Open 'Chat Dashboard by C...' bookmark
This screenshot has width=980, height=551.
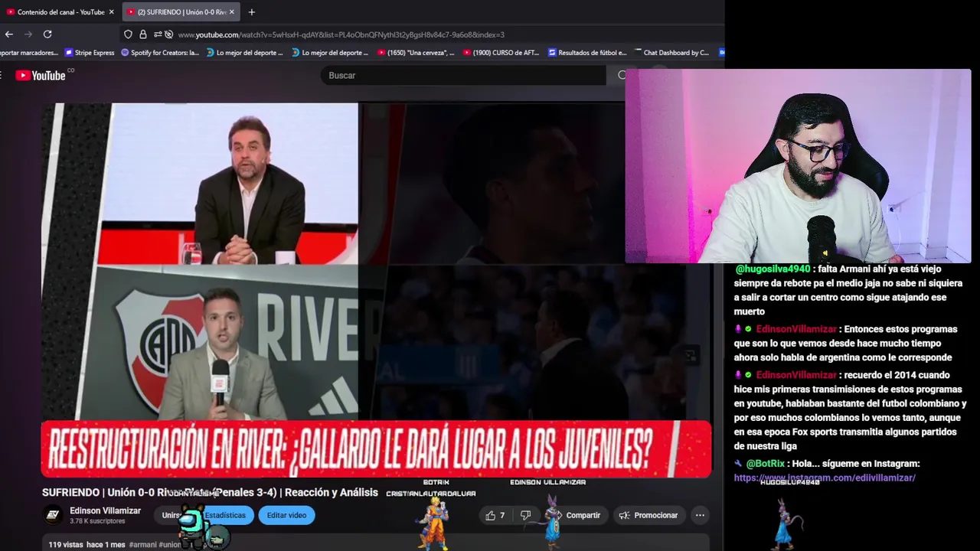click(671, 53)
